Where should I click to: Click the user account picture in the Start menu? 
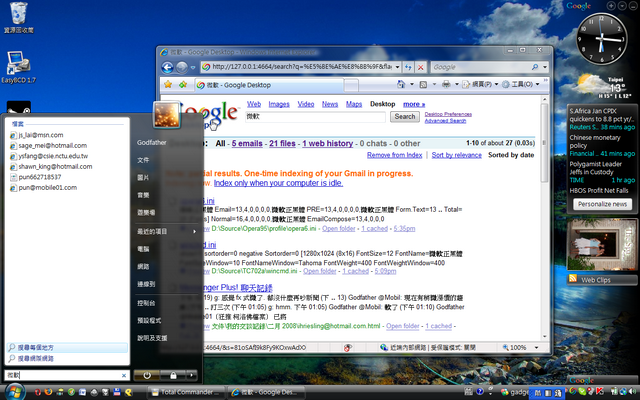(x=166, y=115)
